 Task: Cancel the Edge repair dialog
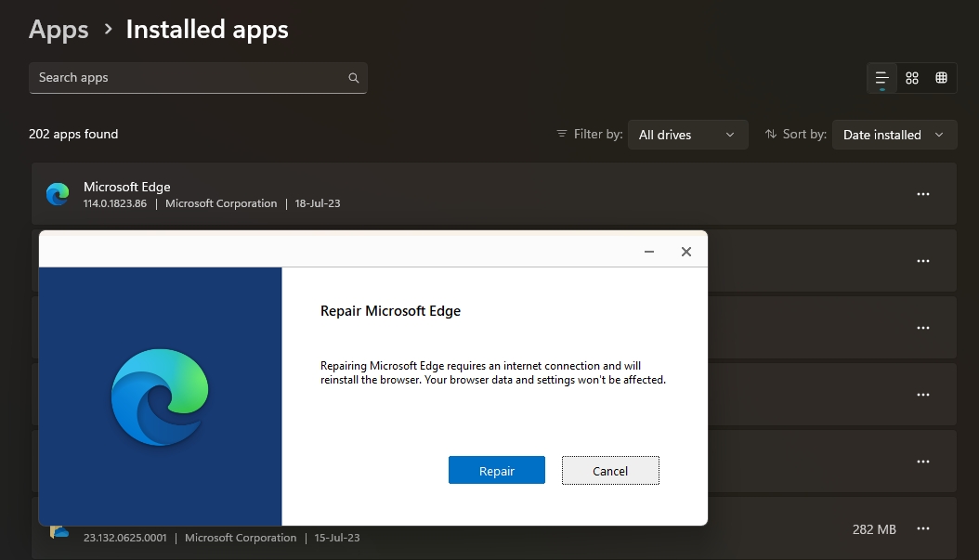point(610,470)
